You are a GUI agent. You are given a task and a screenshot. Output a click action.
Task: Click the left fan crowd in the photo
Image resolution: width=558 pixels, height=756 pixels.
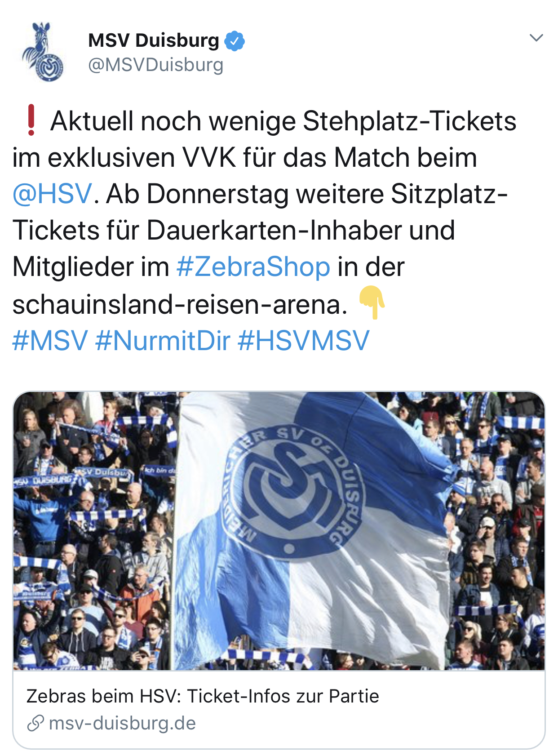(x=92, y=531)
